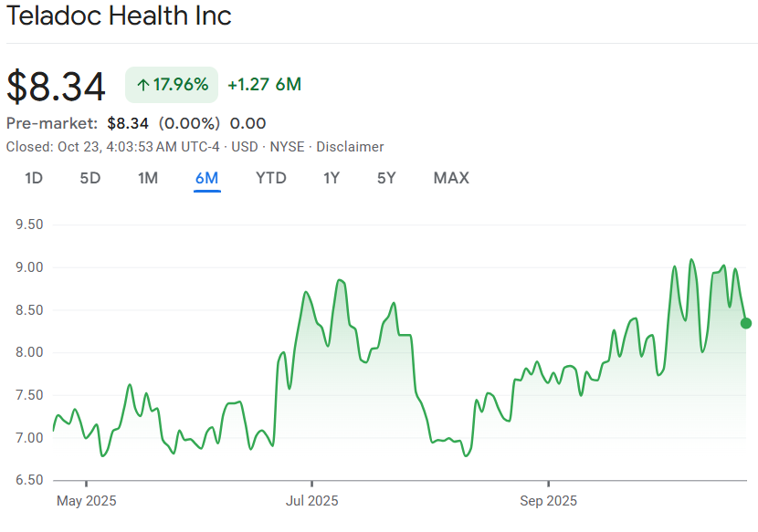The image size is (758, 532).
Task: Click the active 6M range tab
Action: click(x=206, y=178)
